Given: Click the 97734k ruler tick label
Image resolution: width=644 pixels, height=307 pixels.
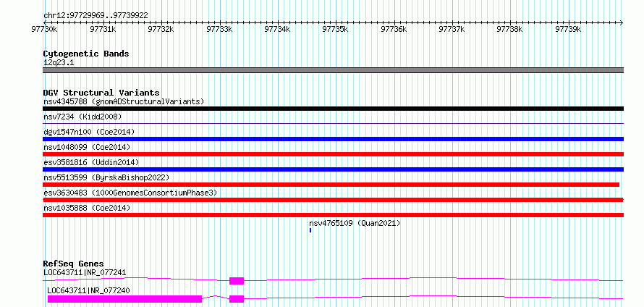Looking at the screenshot, I should (x=277, y=30).
